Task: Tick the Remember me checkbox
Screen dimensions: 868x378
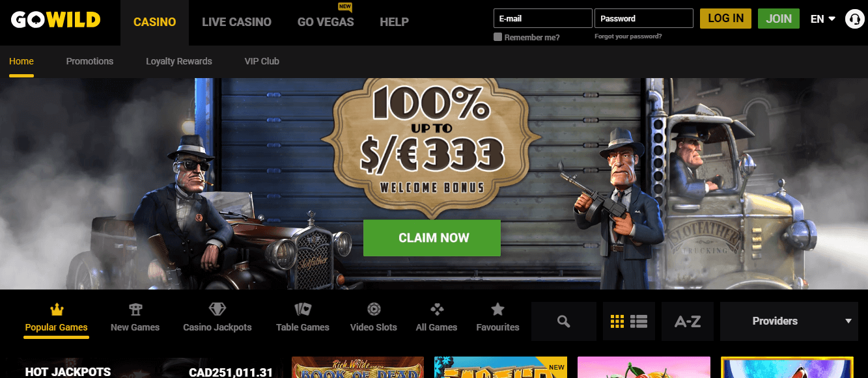Action: (x=498, y=37)
